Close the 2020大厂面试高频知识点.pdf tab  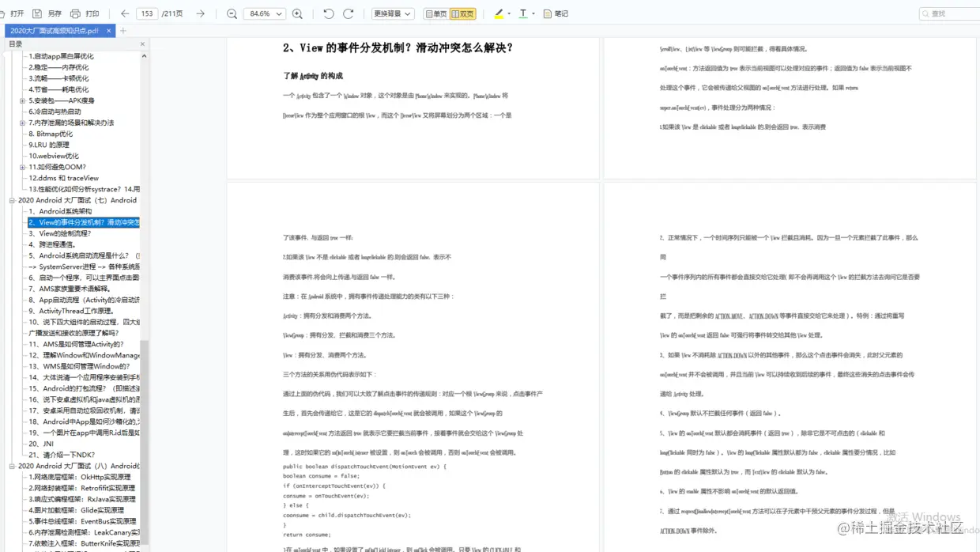[x=109, y=31]
